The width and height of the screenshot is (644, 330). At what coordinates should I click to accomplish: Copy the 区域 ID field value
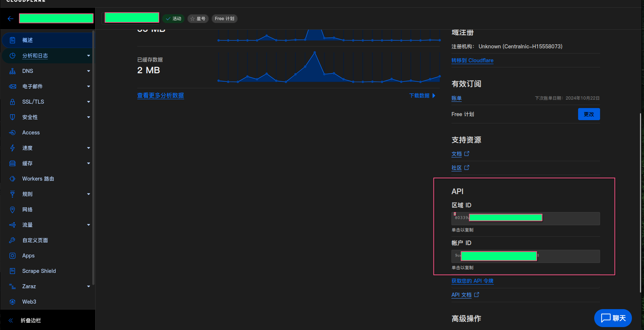click(x=525, y=219)
